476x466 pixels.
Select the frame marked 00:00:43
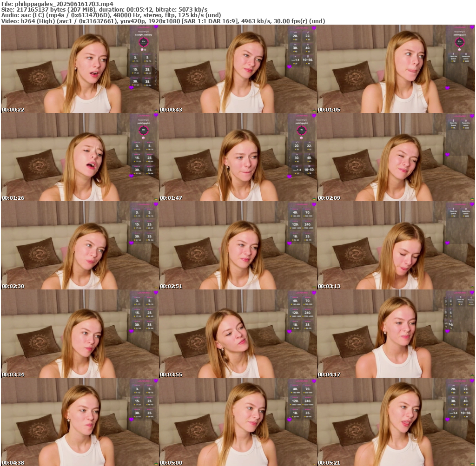click(x=238, y=69)
